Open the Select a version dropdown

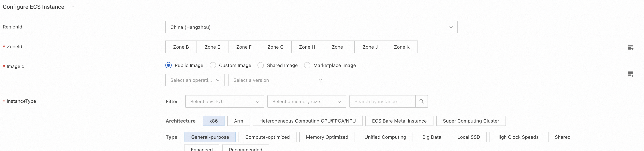(277, 80)
